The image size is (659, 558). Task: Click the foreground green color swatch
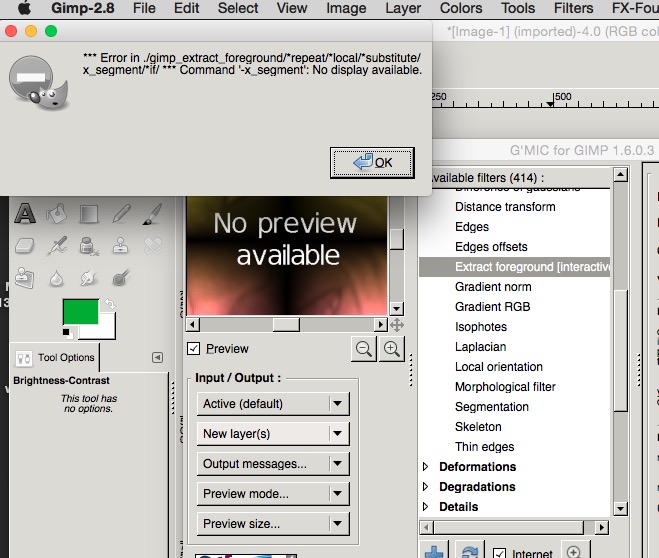tap(81, 311)
